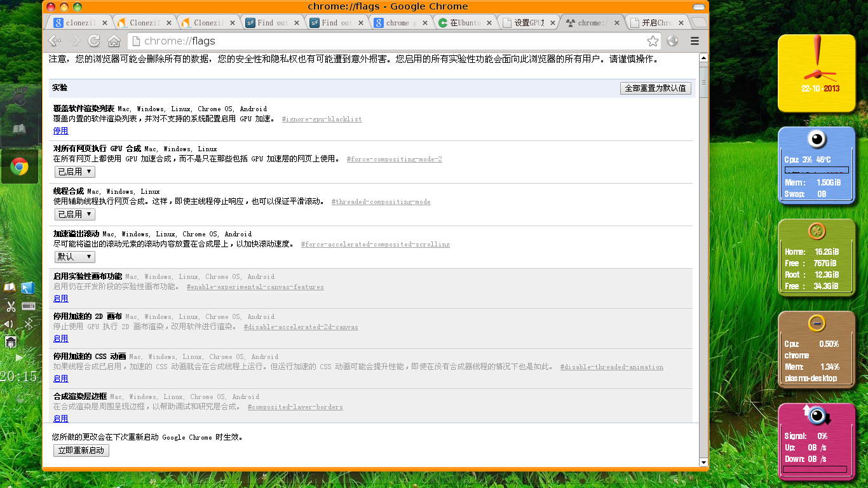Click the eyeball icon on CPU monitor widget
868x488 pixels.
817,139
